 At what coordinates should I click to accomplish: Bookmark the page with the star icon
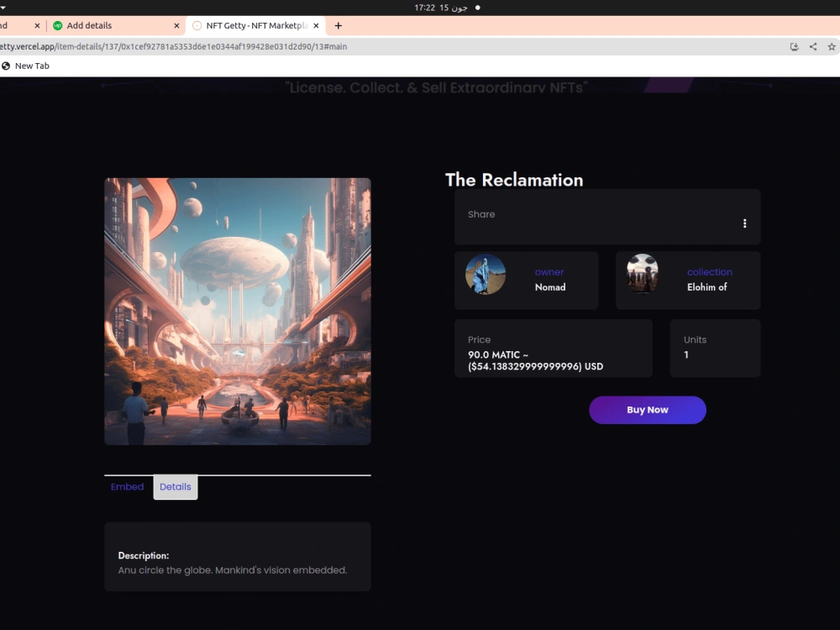click(x=831, y=46)
